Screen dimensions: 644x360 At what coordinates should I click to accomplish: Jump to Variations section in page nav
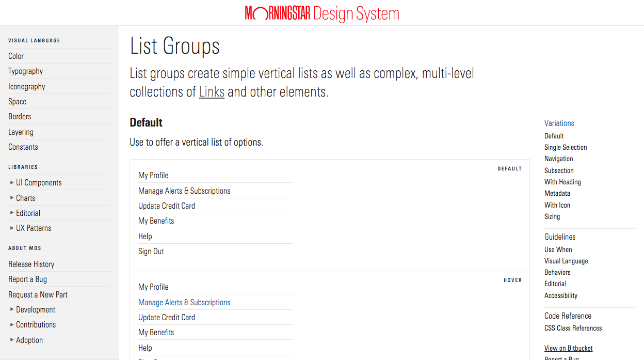point(559,123)
